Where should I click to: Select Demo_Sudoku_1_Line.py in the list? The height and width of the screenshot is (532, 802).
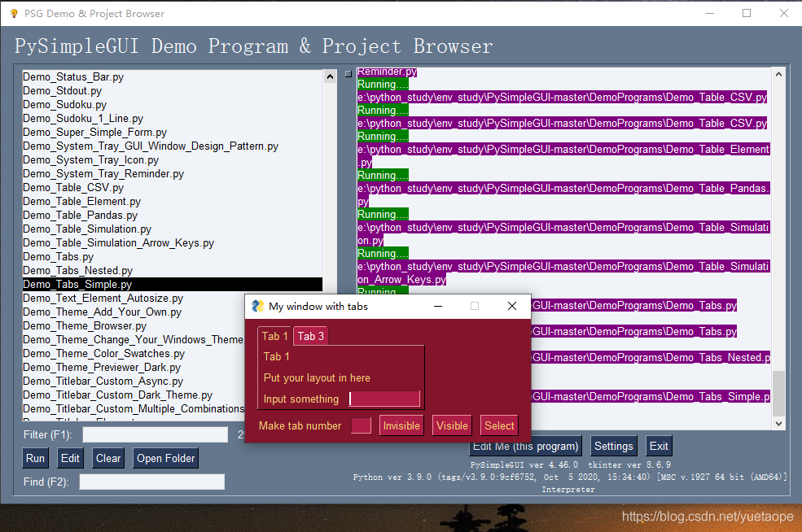(x=173, y=119)
